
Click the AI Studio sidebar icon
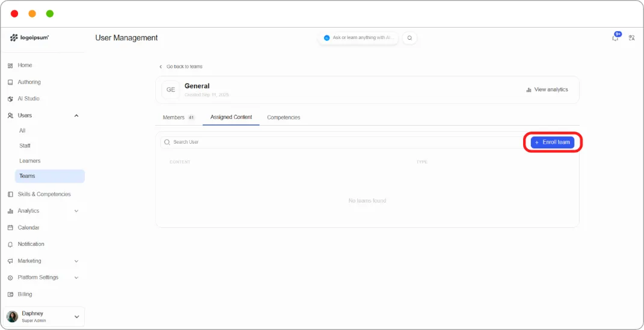(10, 99)
